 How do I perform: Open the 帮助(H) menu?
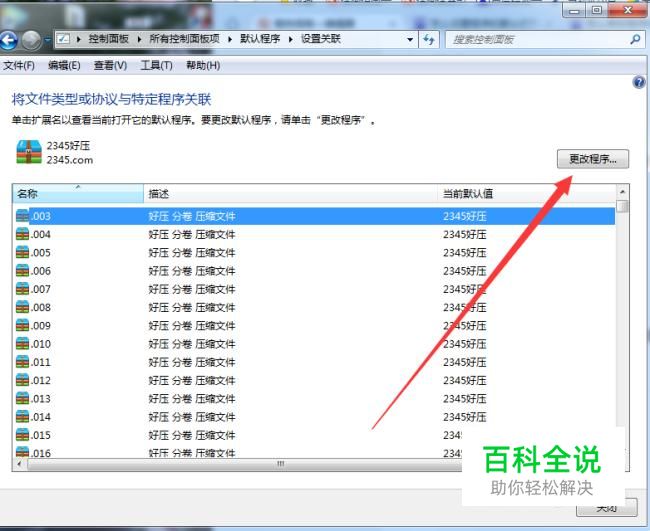pyautogui.click(x=203, y=65)
